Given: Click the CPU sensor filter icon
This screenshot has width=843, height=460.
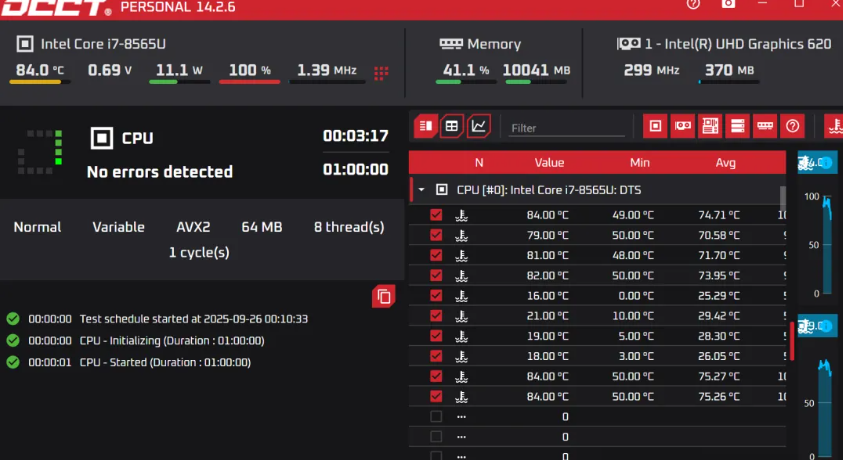Looking at the screenshot, I should pyautogui.click(x=655, y=126).
